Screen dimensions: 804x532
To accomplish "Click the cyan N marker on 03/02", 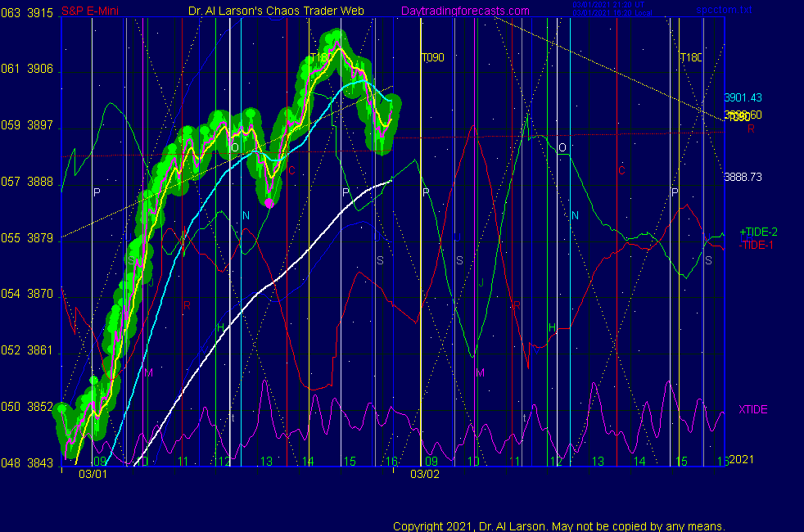I will [x=575, y=215].
